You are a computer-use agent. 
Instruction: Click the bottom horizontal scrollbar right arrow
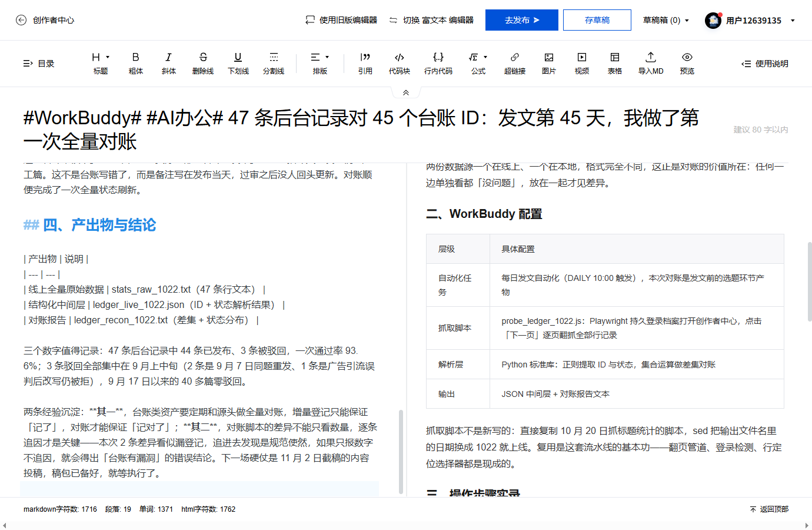[807, 525]
